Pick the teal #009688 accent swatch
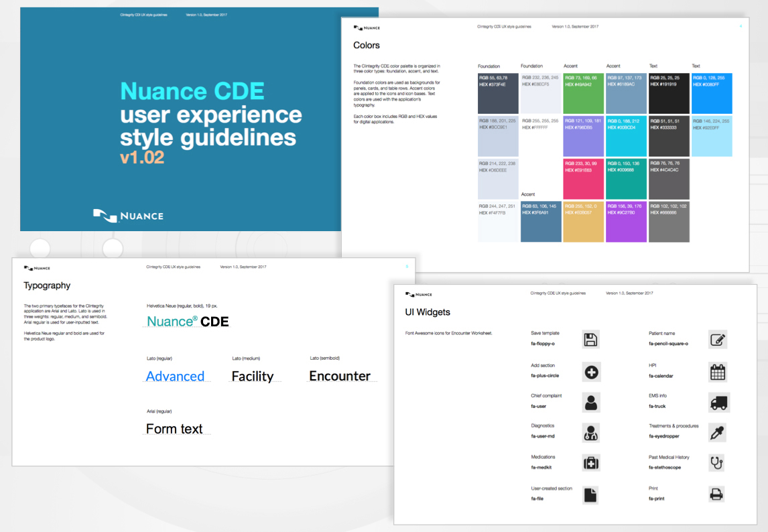This screenshot has height=532, width=768. (626, 179)
